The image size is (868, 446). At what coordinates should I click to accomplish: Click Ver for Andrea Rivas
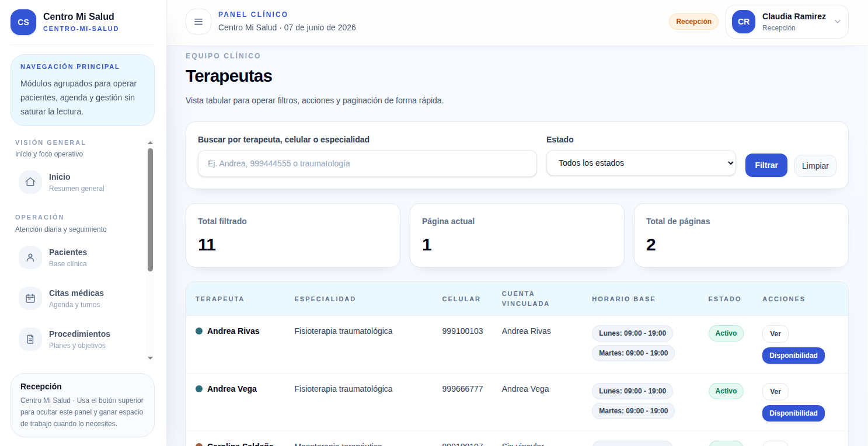pos(775,334)
